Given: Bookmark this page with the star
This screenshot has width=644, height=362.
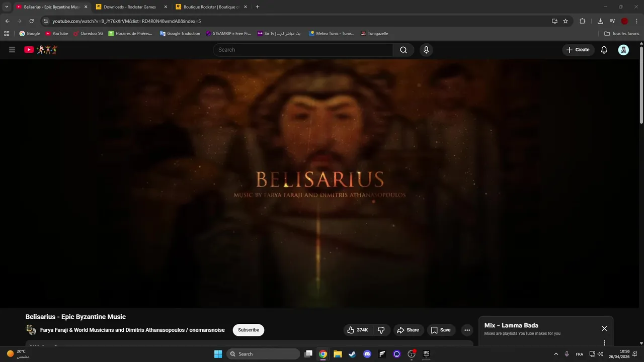Looking at the screenshot, I should 566,21.
